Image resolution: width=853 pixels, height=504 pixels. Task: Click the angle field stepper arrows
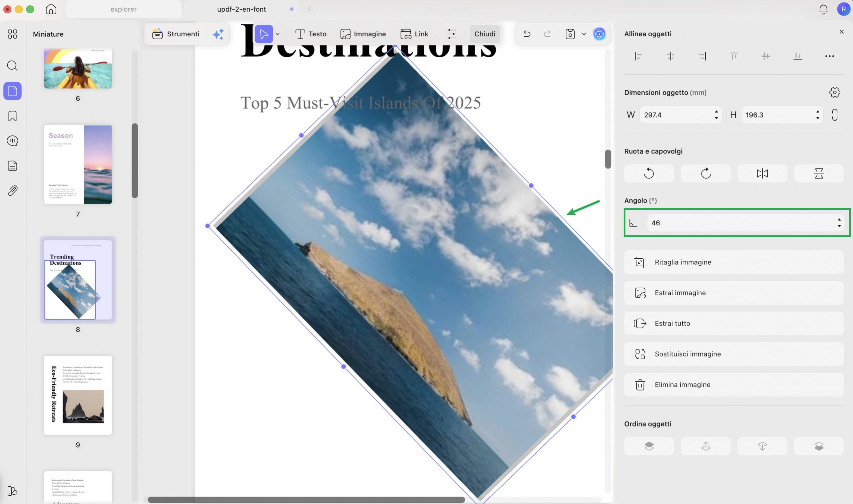pos(839,223)
